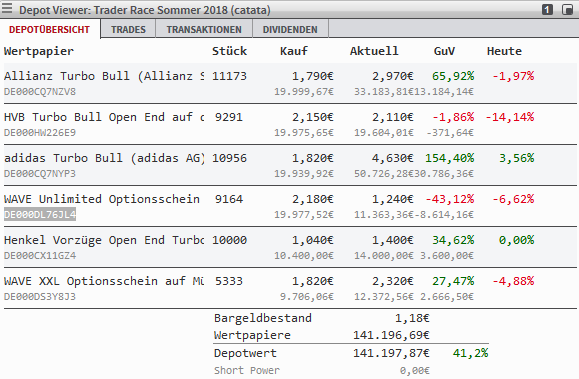Click the overall 41,2% performance
579x379 pixels.
[x=471, y=353]
